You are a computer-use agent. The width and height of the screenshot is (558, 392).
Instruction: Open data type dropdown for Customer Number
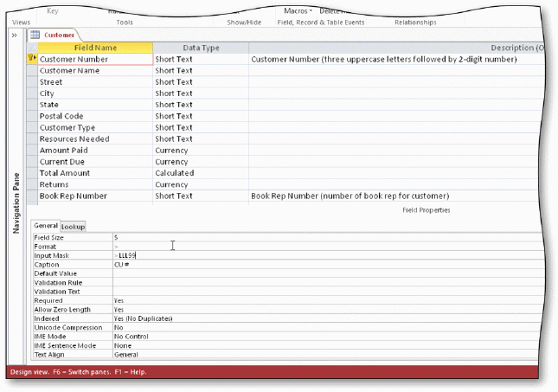[x=201, y=59]
